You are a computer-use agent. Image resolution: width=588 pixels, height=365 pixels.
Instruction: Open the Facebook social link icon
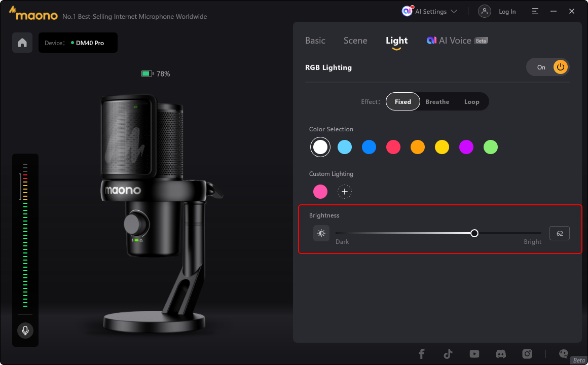click(x=422, y=354)
